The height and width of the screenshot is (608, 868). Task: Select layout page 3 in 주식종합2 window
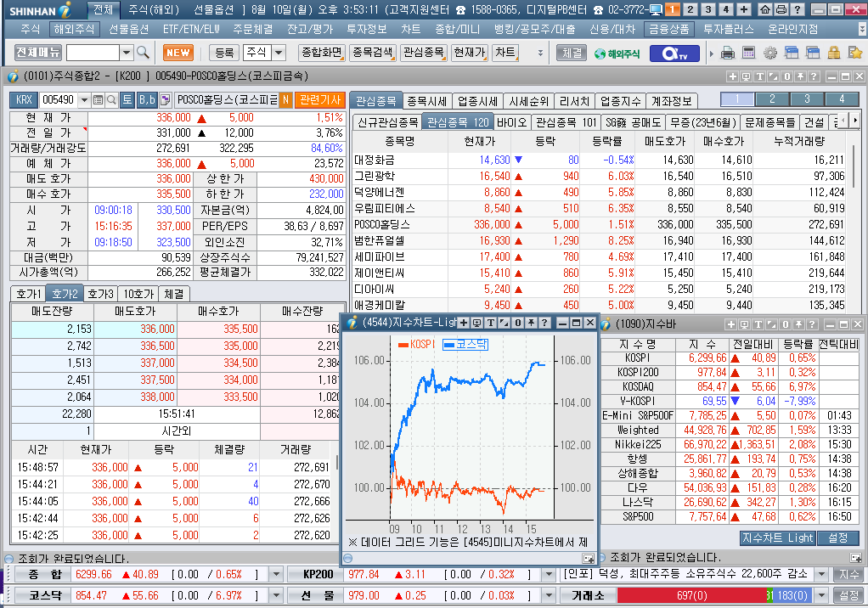pyautogui.click(x=807, y=99)
